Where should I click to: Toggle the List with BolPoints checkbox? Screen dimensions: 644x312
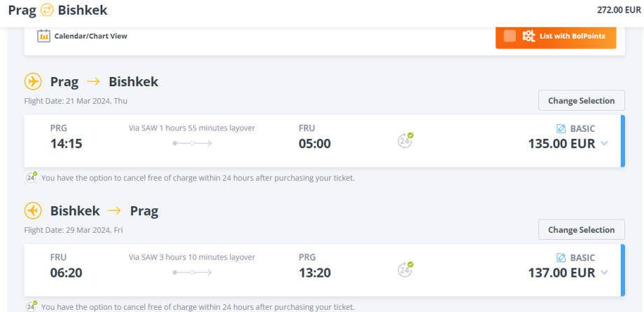pos(510,36)
